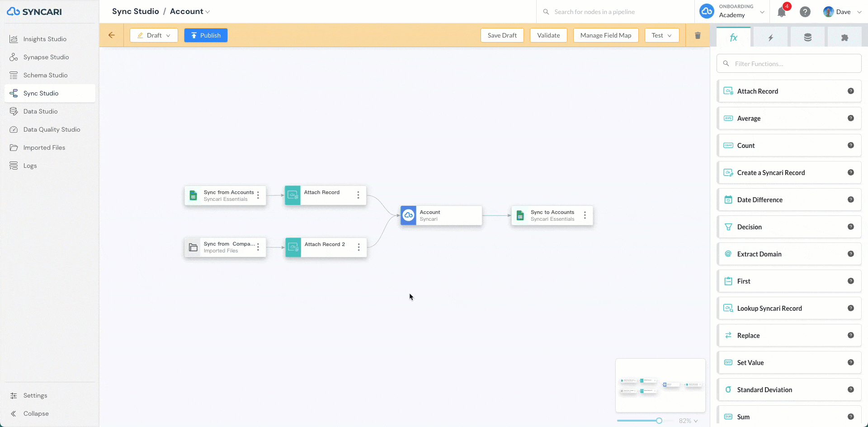The image size is (868, 427).
Task: Focus the Filter Functions search box
Action: pyautogui.click(x=789, y=64)
